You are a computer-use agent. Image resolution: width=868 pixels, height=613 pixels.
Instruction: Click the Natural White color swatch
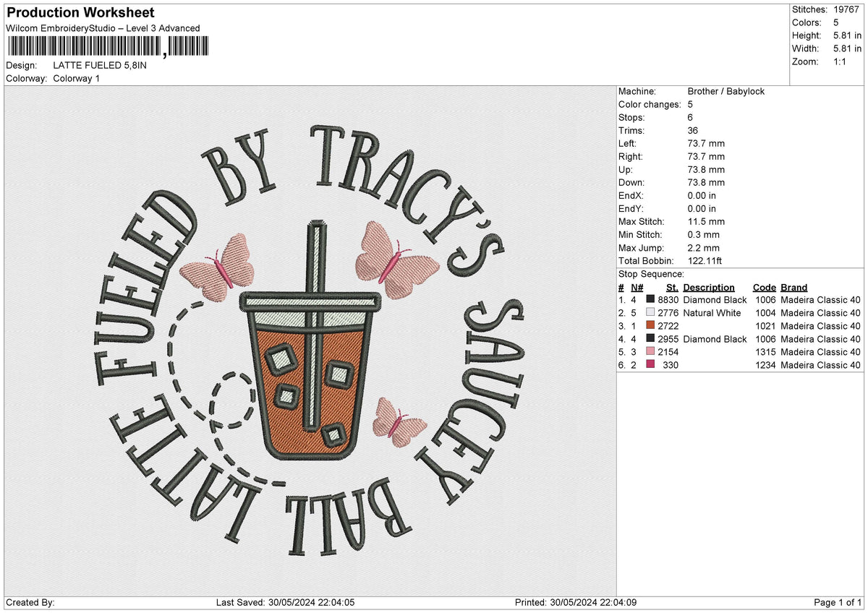pyautogui.click(x=650, y=313)
